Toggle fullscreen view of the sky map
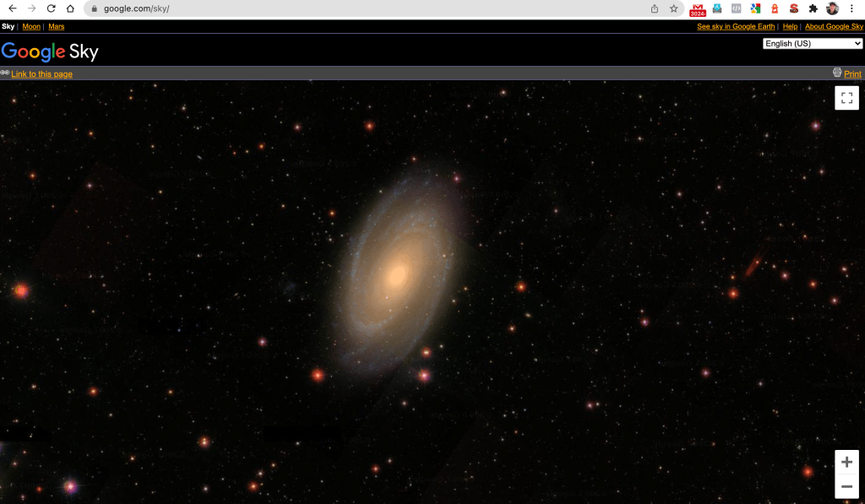This screenshot has height=504, width=865. 846,98
